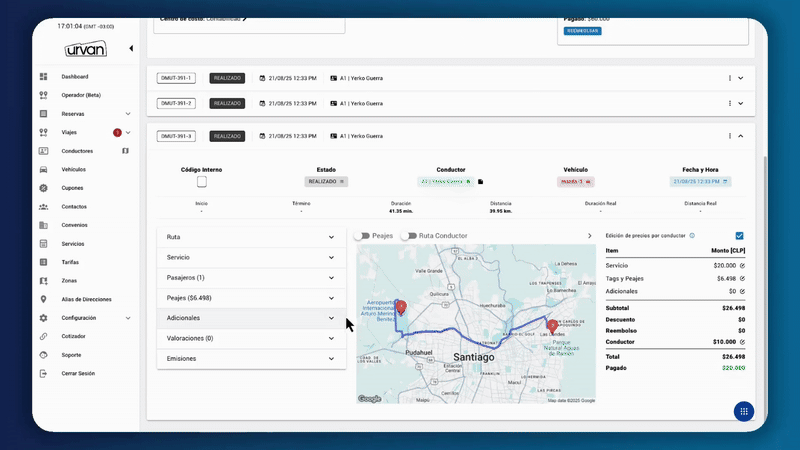The width and height of the screenshot is (800, 450).
Task: Click the document icon next to Conductor
Action: pos(480,182)
